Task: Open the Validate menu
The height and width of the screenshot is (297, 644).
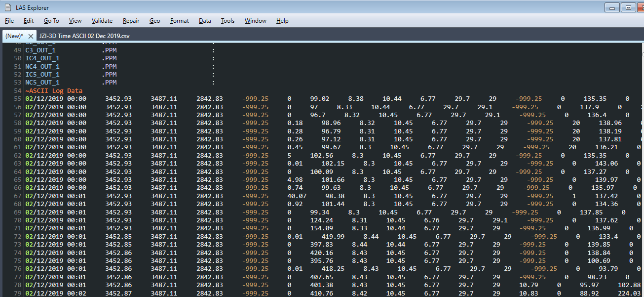Action: (x=102, y=21)
